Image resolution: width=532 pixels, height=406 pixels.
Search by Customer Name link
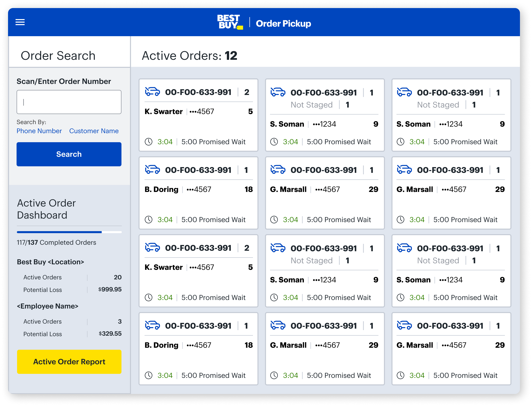point(94,131)
